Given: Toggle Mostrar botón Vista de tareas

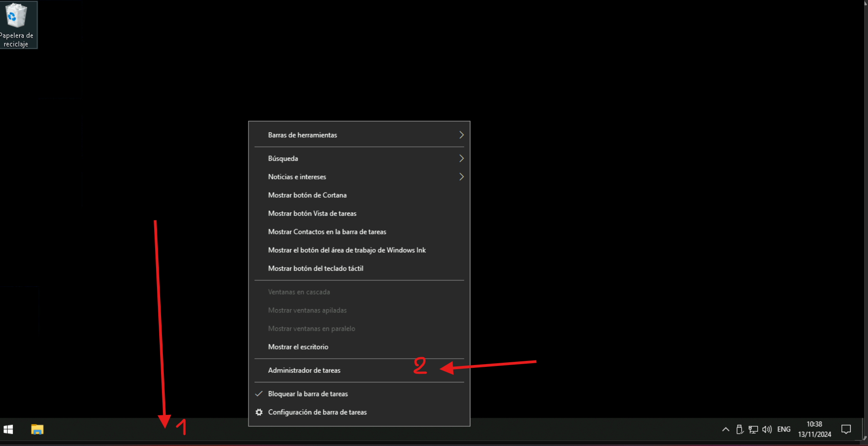Looking at the screenshot, I should 312,214.
